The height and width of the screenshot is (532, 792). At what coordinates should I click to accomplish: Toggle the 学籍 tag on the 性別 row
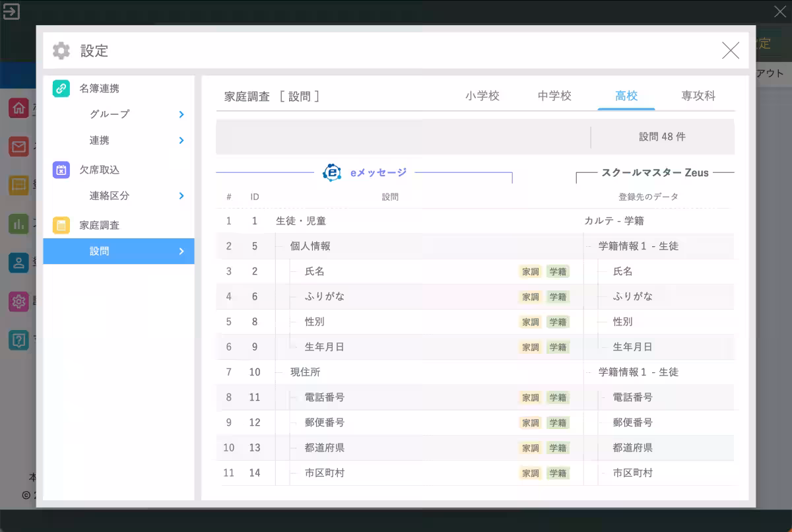[x=558, y=322]
